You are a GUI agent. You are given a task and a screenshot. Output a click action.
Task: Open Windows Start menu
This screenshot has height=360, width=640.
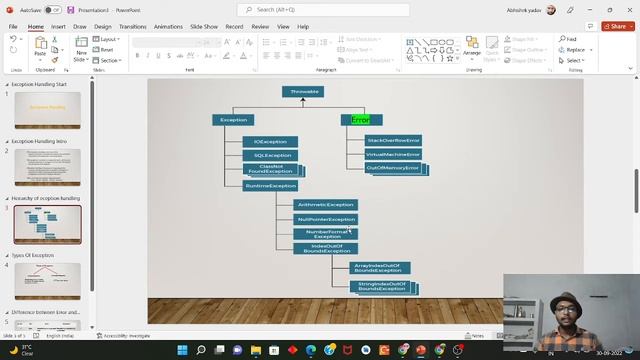pyautogui.click(x=182, y=350)
